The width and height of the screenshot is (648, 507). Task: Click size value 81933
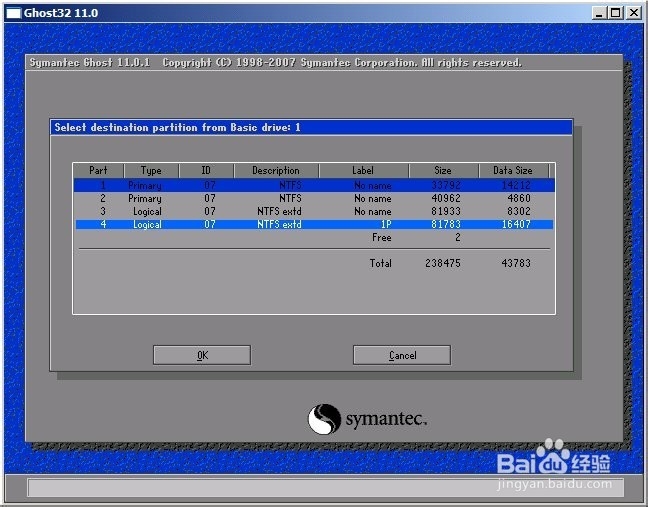(446, 211)
